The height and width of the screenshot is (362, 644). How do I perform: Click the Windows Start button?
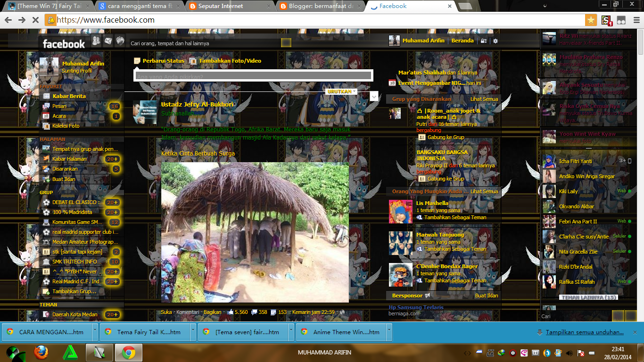[15, 352]
